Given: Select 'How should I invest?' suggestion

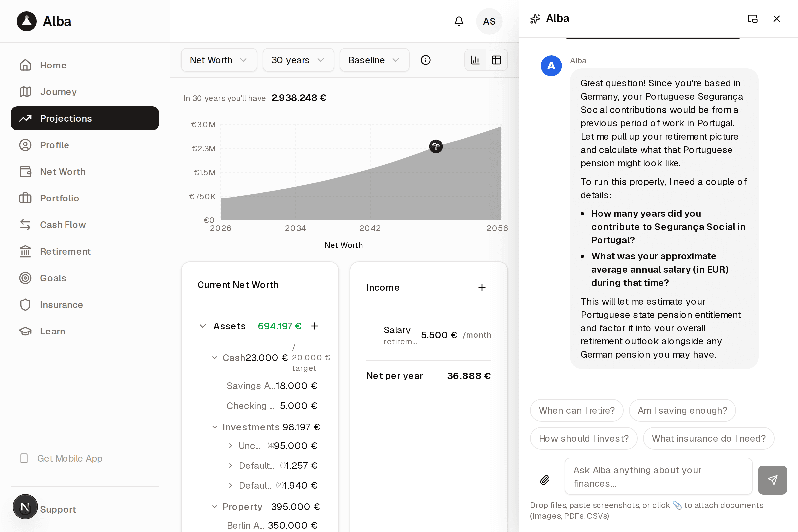Looking at the screenshot, I should tap(584, 438).
